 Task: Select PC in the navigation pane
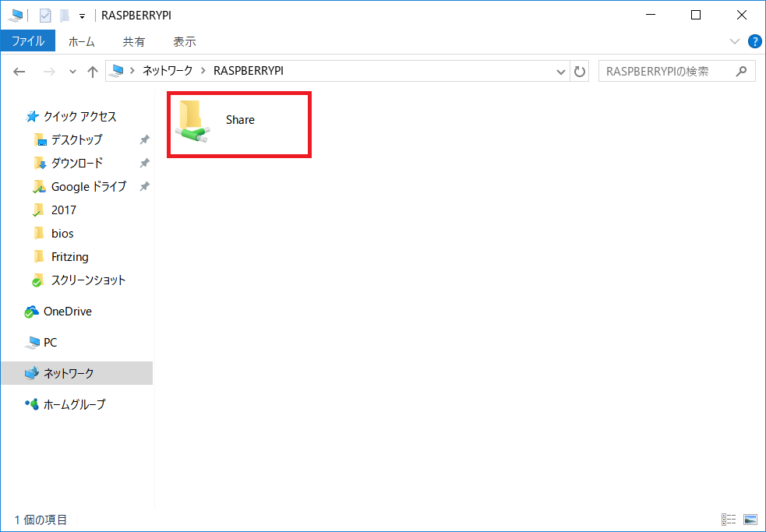tap(50, 343)
